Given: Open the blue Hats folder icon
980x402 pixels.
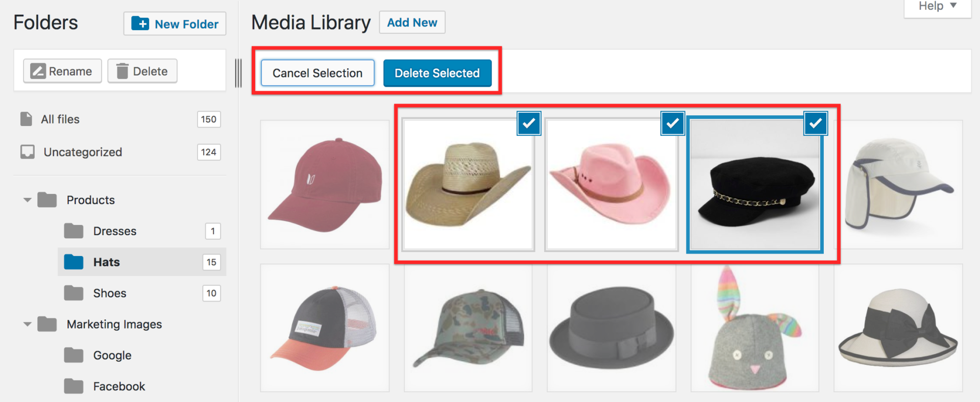Looking at the screenshot, I should (x=73, y=262).
